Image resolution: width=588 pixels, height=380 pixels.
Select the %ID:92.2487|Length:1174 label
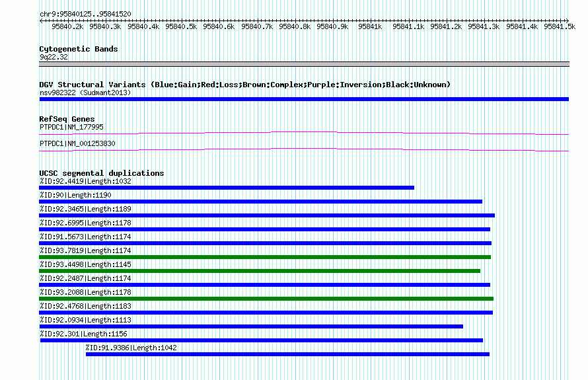coord(85,278)
